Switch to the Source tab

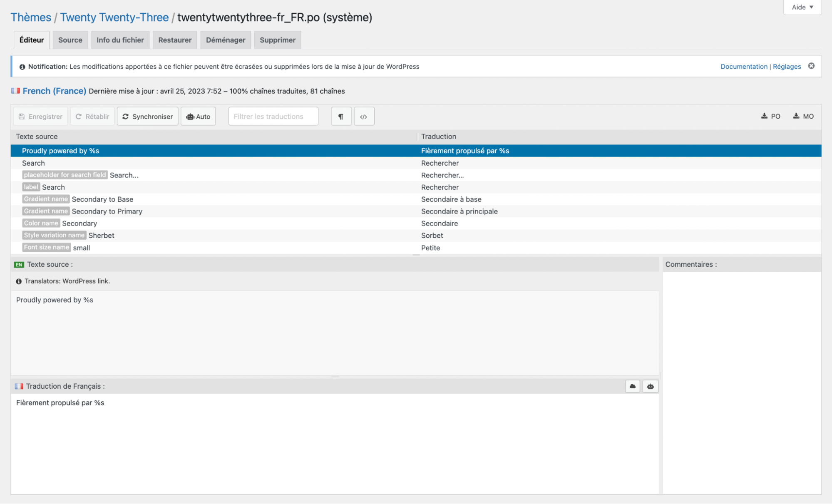(70, 40)
